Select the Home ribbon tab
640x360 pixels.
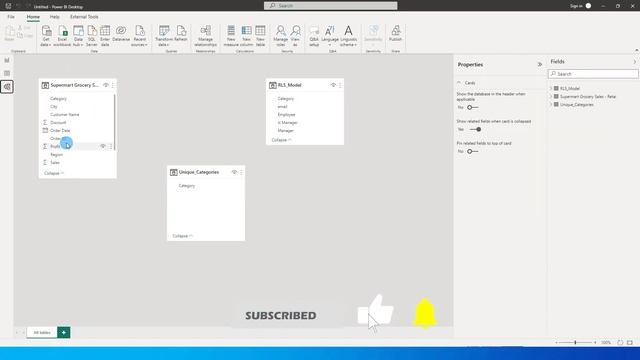coord(33,17)
